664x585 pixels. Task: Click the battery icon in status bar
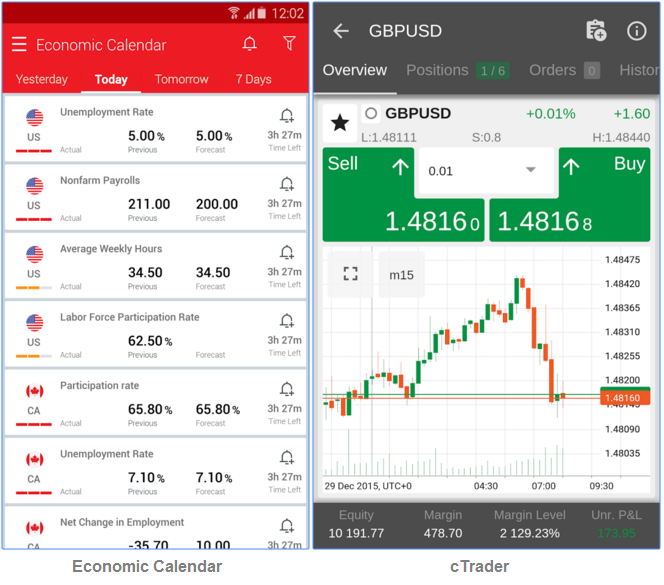click(262, 13)
